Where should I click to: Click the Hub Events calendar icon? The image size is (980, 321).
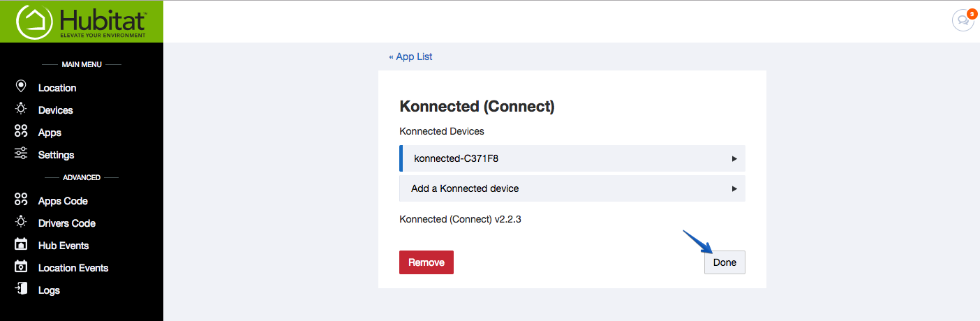pyautogui.click(x=21, y=245)
